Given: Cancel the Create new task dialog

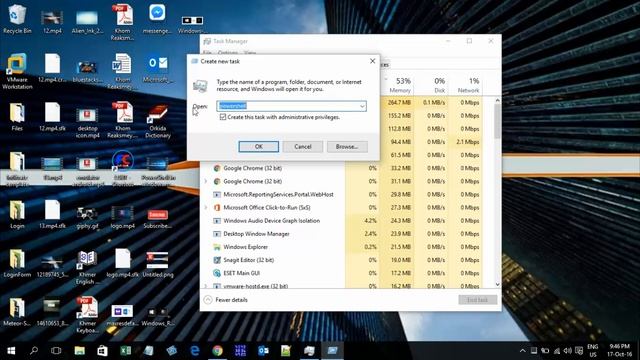Looking at the screenshot, I should 303,147.
